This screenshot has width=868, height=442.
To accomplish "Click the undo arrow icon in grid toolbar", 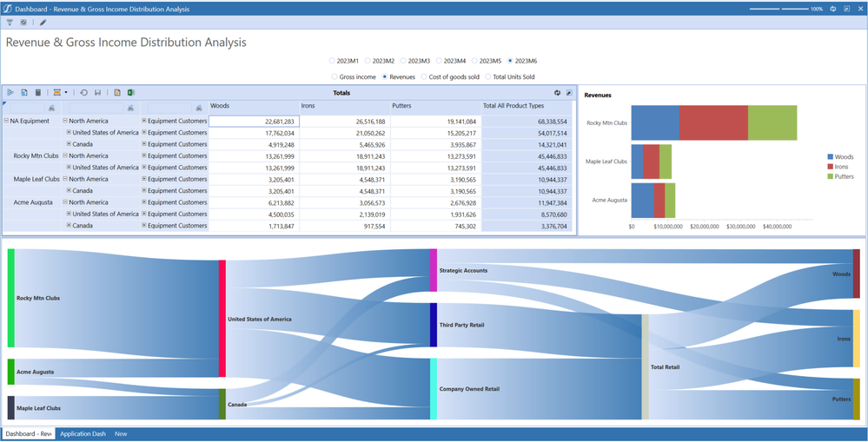I will click(84, 93).
